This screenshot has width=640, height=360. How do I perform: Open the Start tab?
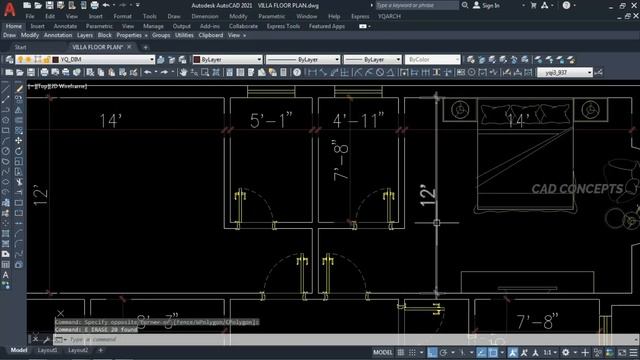20,47
